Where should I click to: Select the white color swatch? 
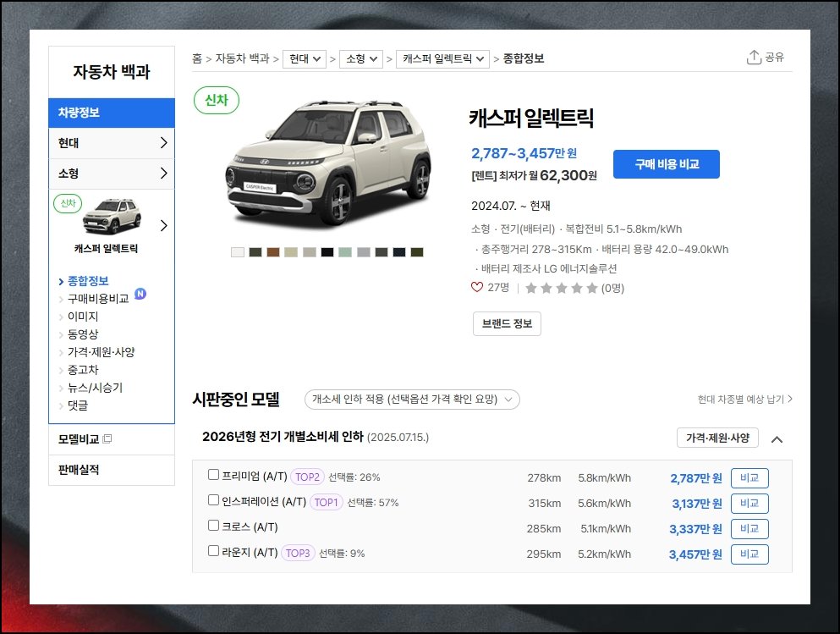tap(238, 252)
